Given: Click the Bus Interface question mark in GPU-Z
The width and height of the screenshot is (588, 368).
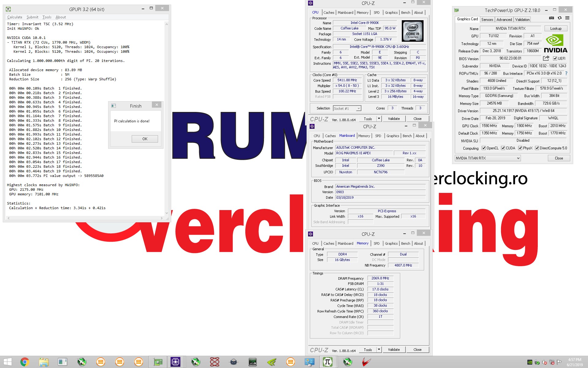Looking at the screenshot, I should (x=566, y=73).
